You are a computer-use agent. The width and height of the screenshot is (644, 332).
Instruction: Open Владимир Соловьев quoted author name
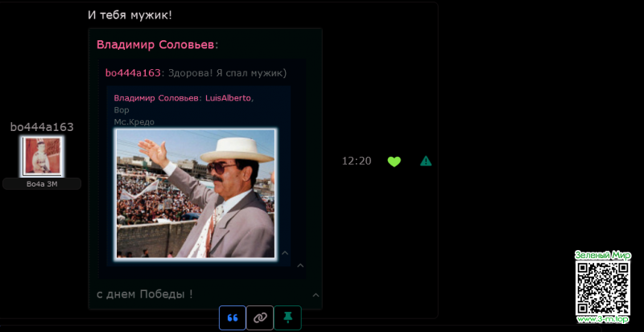[155, 45]
